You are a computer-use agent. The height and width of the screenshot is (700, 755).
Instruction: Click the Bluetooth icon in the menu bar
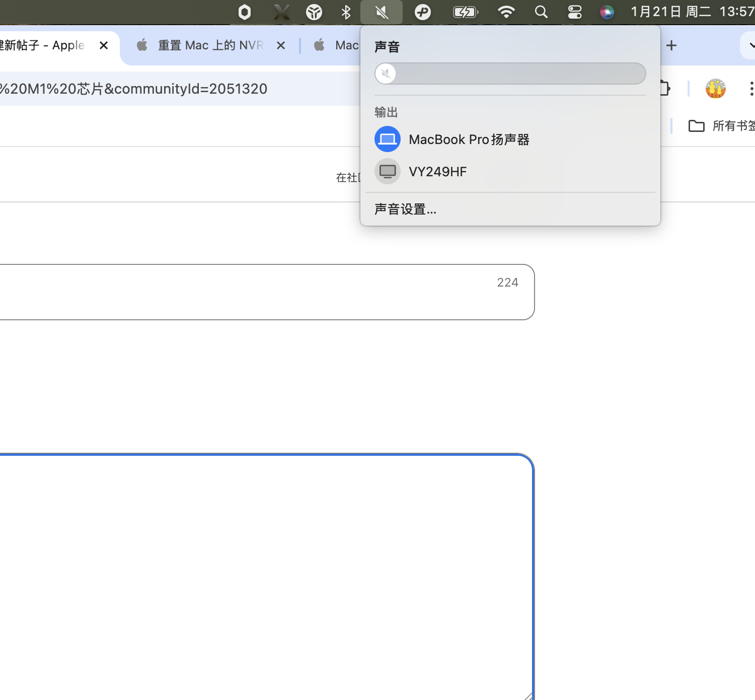(x=346, y=12)
